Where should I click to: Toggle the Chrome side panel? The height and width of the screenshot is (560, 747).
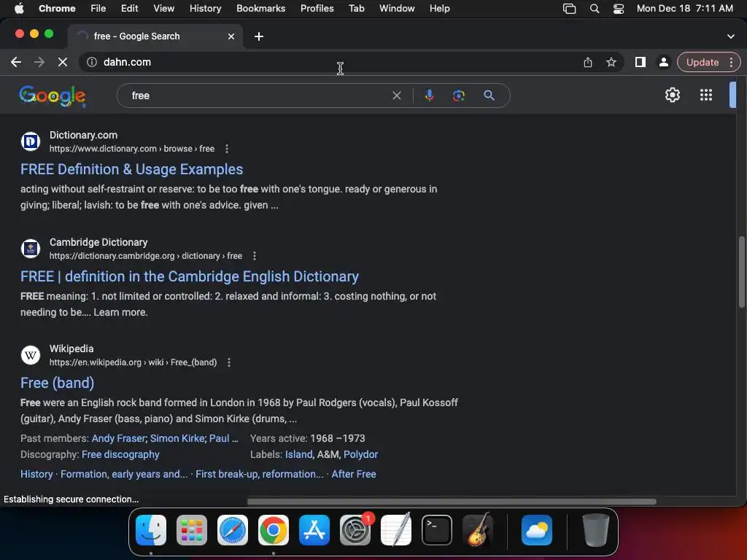(640, 62)
